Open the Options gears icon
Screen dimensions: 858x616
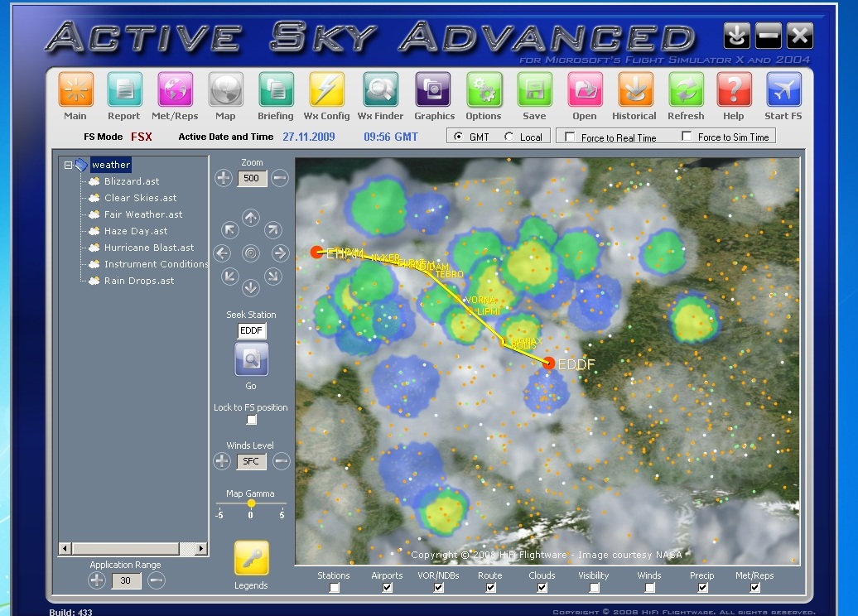pyautogui.click(x=484, y=89)
